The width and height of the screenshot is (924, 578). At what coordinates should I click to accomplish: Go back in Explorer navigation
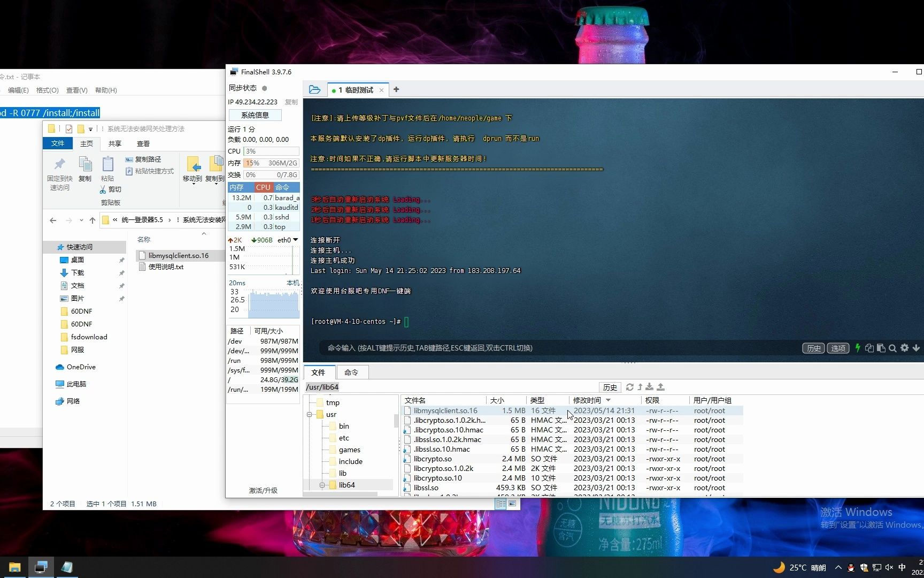[53, 220]
